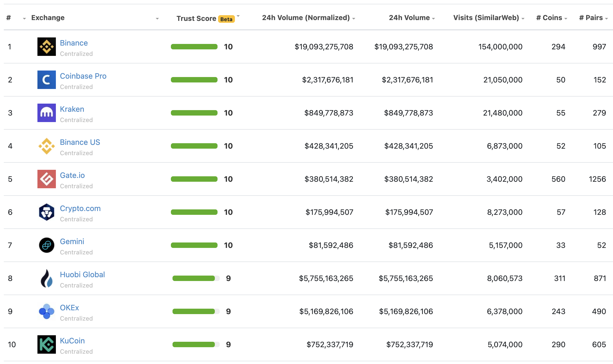Select Coinbase Pro pairs count 152
613x364 pixels.
pyautogui.click(x=600, y=80)
